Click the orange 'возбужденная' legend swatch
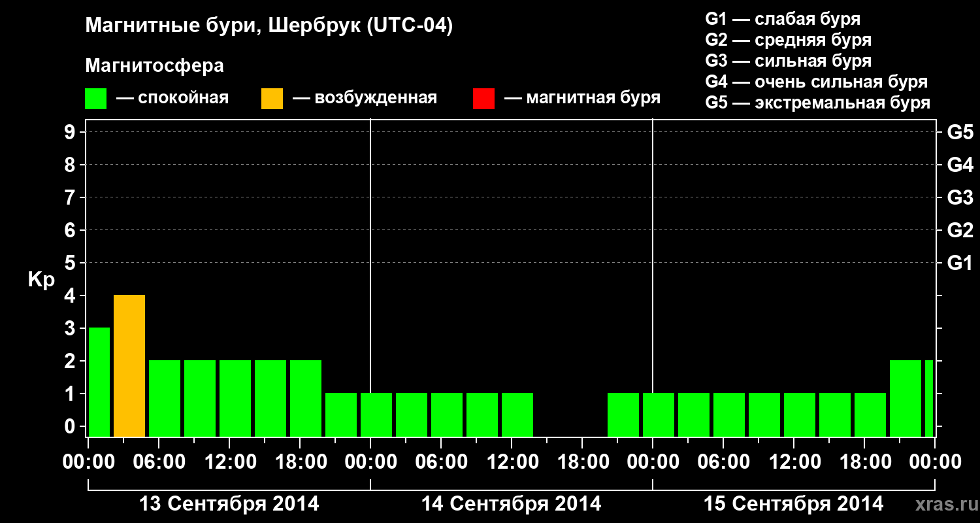This screenshot has width=980, height=523. coord(272,99)
